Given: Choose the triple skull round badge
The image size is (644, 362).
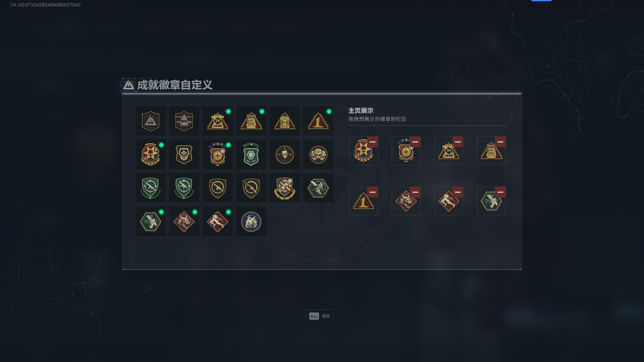Looking at the screenshot, I should click(318, 154).
